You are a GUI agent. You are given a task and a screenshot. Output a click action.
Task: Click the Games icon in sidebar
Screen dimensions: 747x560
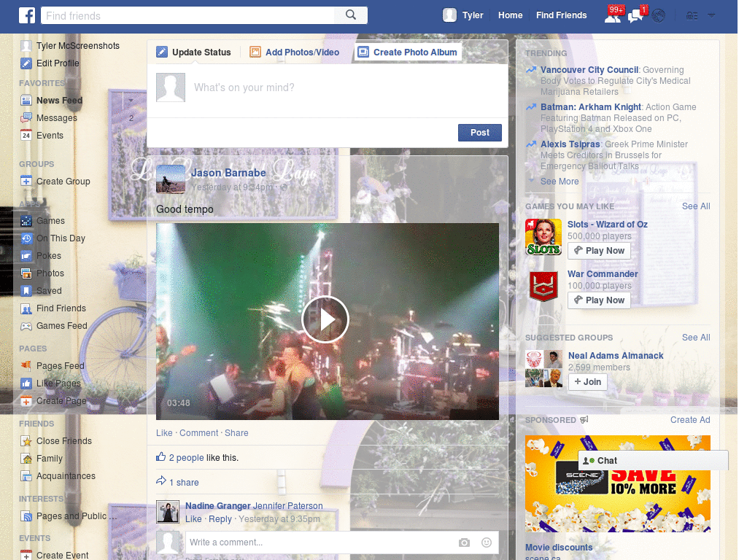pos(26,221)
